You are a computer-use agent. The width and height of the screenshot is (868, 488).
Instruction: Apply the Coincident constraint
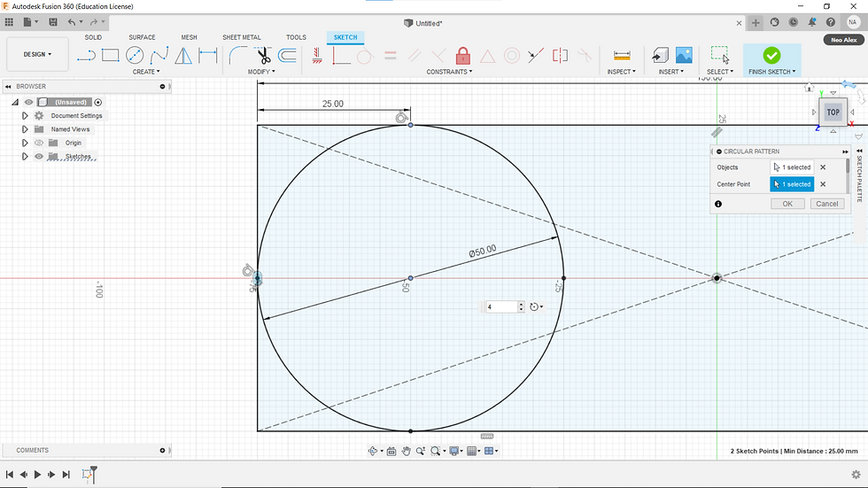coord(342,55)
